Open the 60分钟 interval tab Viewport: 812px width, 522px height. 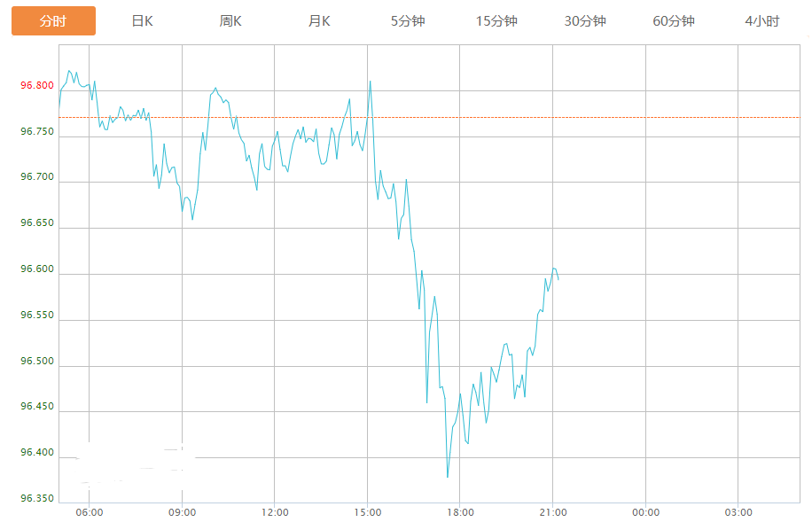(x=674, y=21)
